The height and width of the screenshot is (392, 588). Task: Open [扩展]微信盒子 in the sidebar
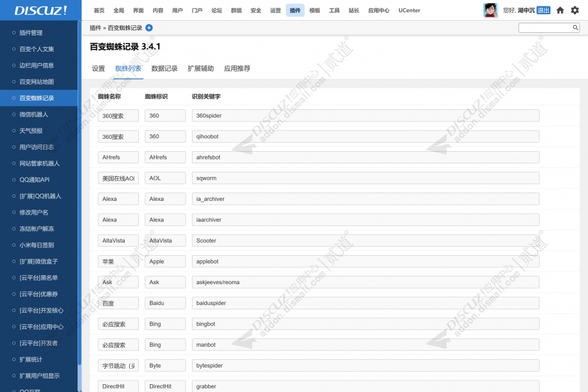click(x=39, y=261)
